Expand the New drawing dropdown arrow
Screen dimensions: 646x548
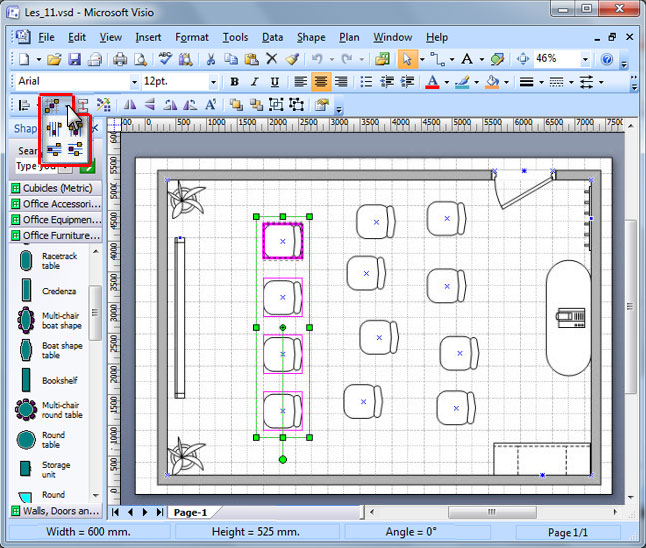click(39, 60)
